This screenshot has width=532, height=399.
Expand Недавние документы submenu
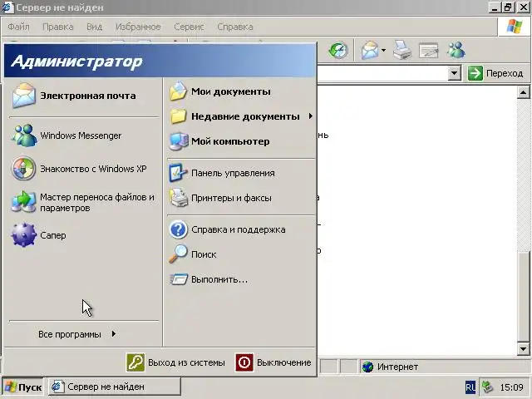coord(241,116)
